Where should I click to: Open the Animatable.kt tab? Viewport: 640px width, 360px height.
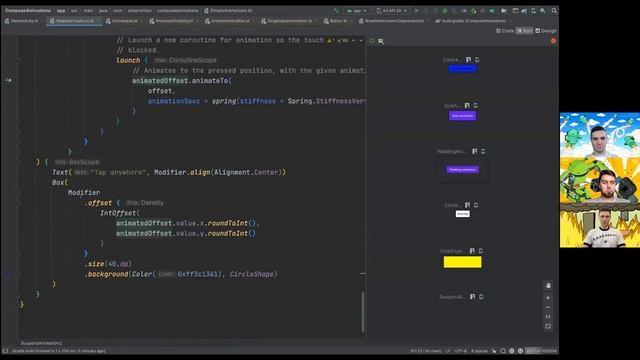124,21
